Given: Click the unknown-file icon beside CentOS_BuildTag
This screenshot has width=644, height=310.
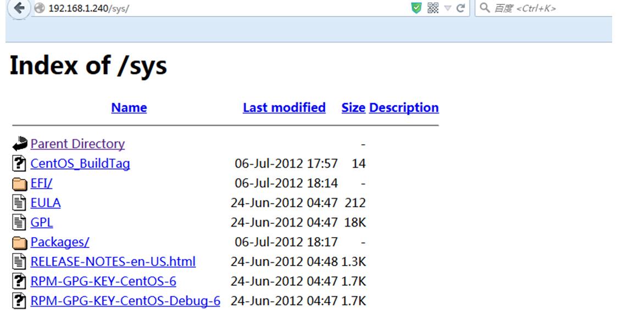Looking at the screenshot, I should [x=19, y=164].
